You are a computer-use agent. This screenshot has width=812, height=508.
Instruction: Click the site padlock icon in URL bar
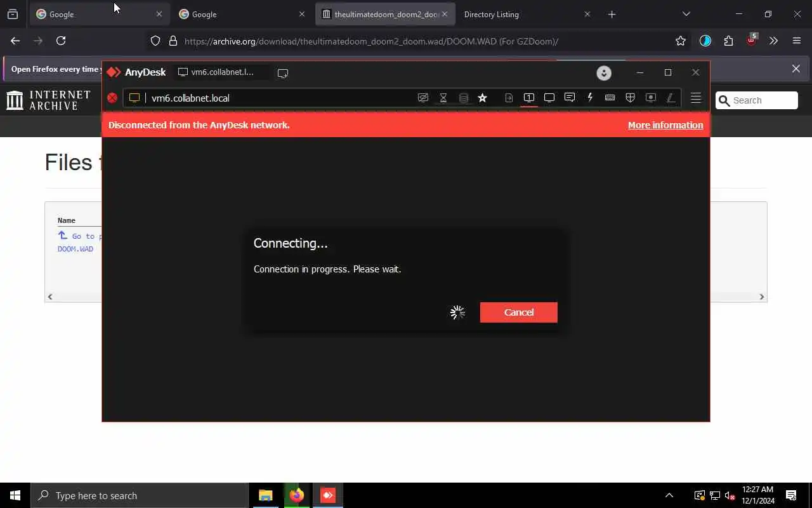173,41
